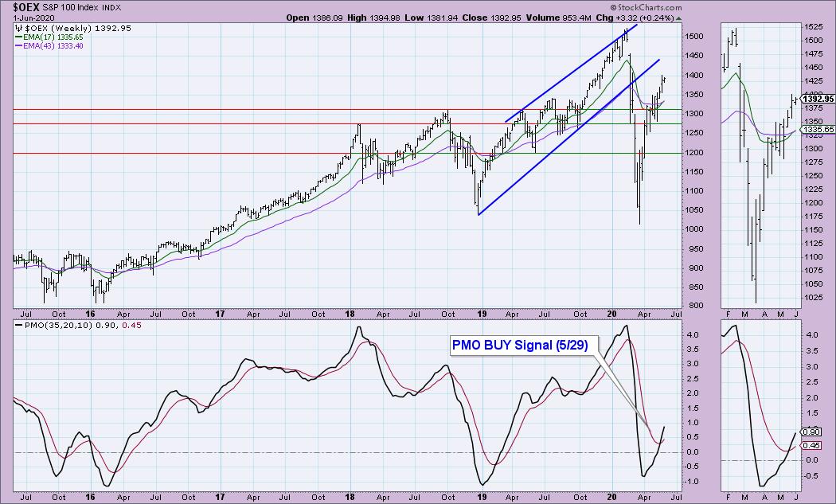Viewport: 836px width, 504px height.
Task: Click the Chg +3.32 (+0.24%) value
Action: 635,18
